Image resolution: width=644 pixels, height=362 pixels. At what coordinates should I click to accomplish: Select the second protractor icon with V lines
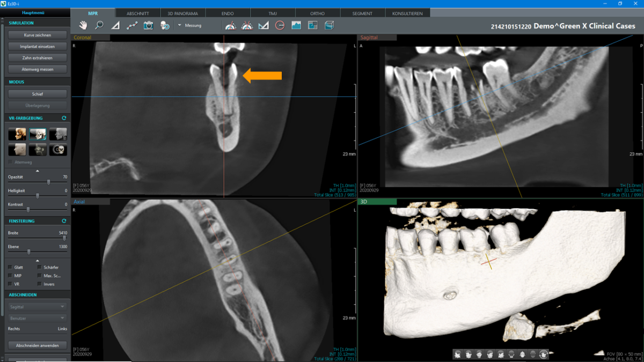[x=247, y=25]
